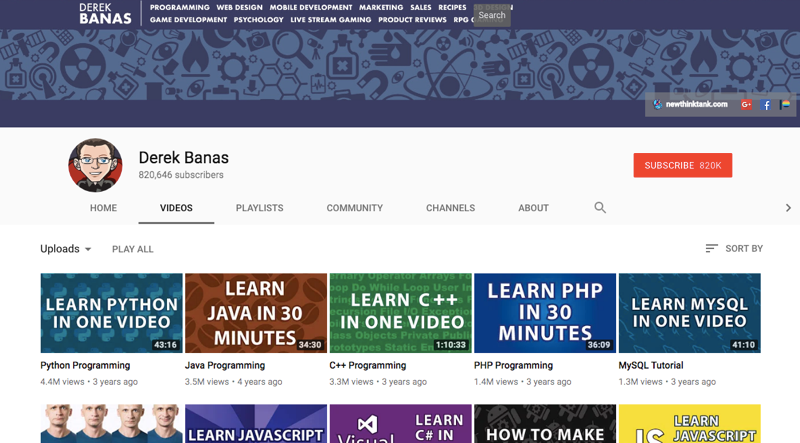Image resolution: width=800 pixels, height=443 pixels.
Task: Click the Derek Banas channel name
Action: [x=184, y=158]
